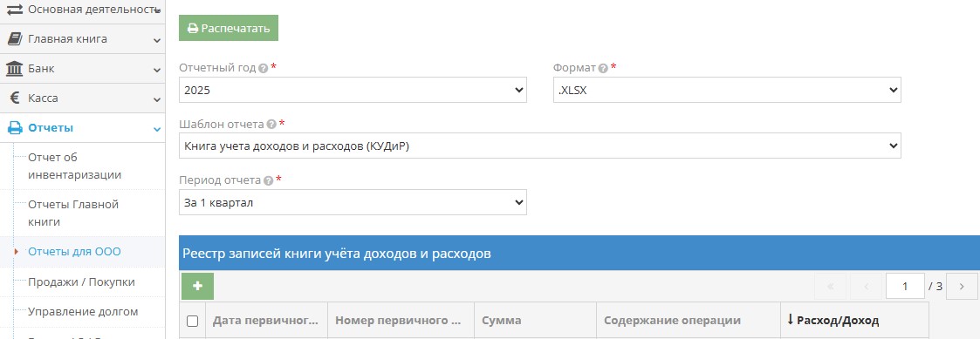Click the Главная книга menu label
This screenshot has height=339, width=980.
click(67, 39)
